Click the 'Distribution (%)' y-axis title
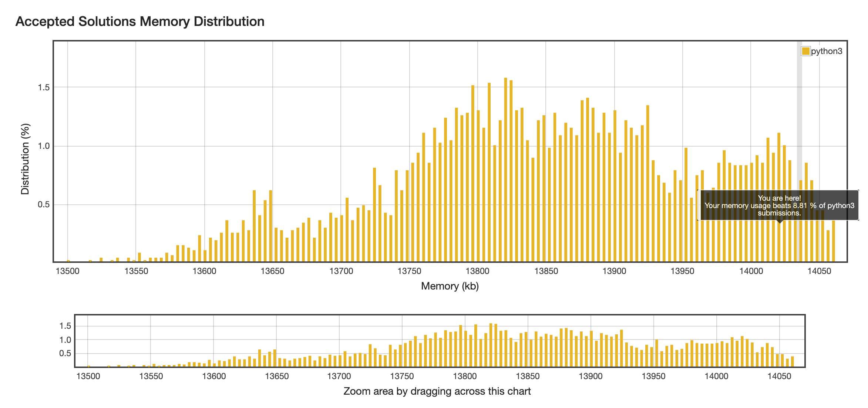Viewport: 868px width, 408px height. 25,159
